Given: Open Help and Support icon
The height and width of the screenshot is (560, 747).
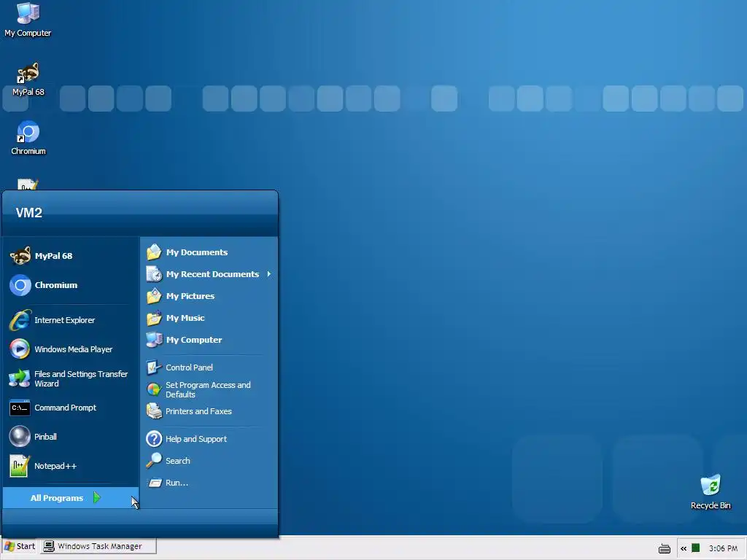Looking at the screenshot, I should (x=154, y=438).
